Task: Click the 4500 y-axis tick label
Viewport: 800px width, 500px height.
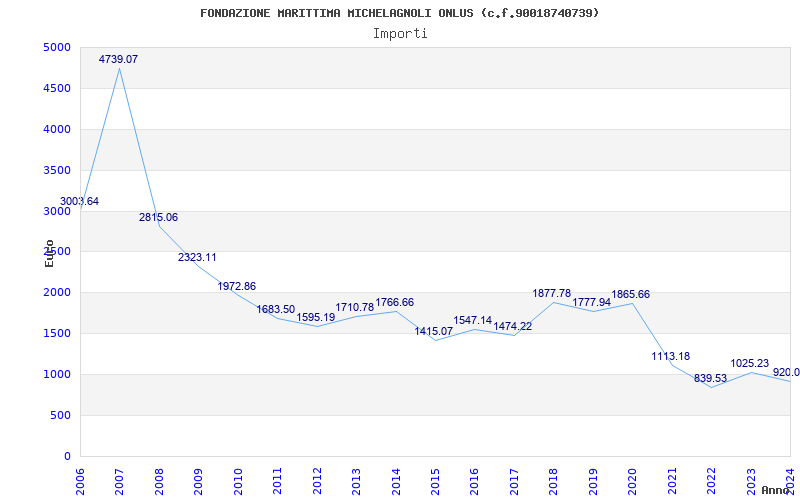Action: point(57,88)
